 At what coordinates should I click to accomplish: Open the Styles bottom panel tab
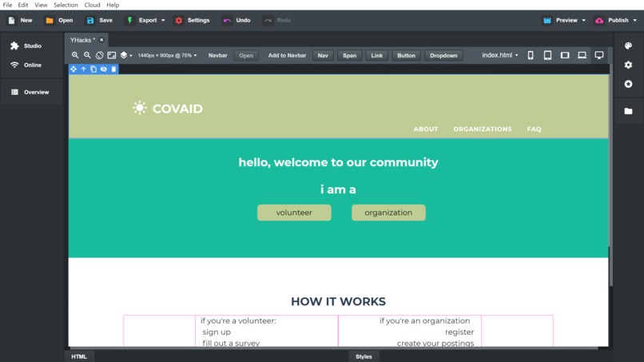(364, 356)
